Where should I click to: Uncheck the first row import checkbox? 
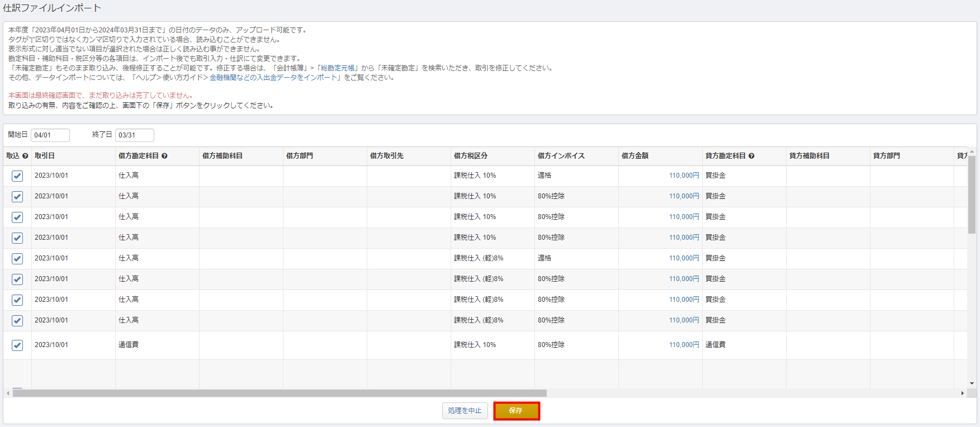[17, 176]
